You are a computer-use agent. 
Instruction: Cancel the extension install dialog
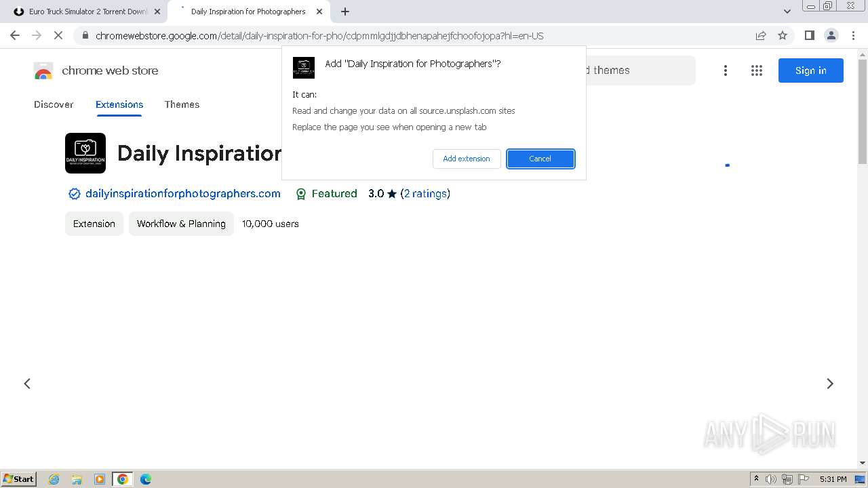540,159
